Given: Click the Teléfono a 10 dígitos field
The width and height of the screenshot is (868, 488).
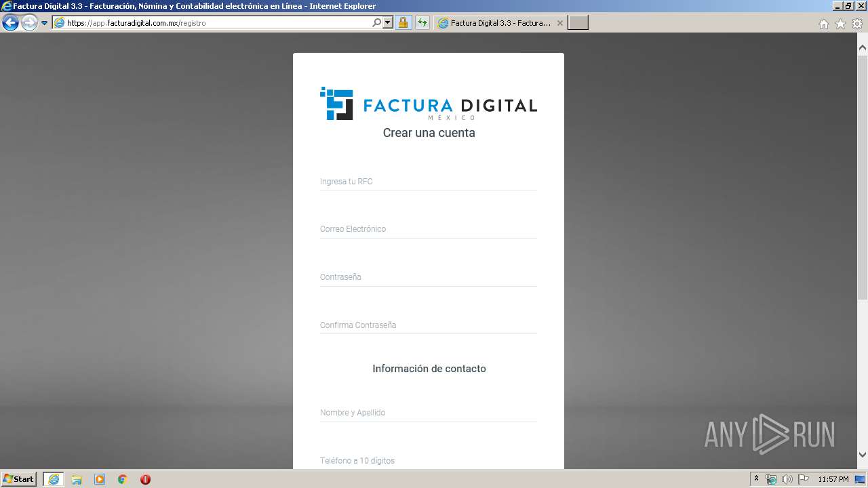Looking at the screenshot, I should click(428, 460).
